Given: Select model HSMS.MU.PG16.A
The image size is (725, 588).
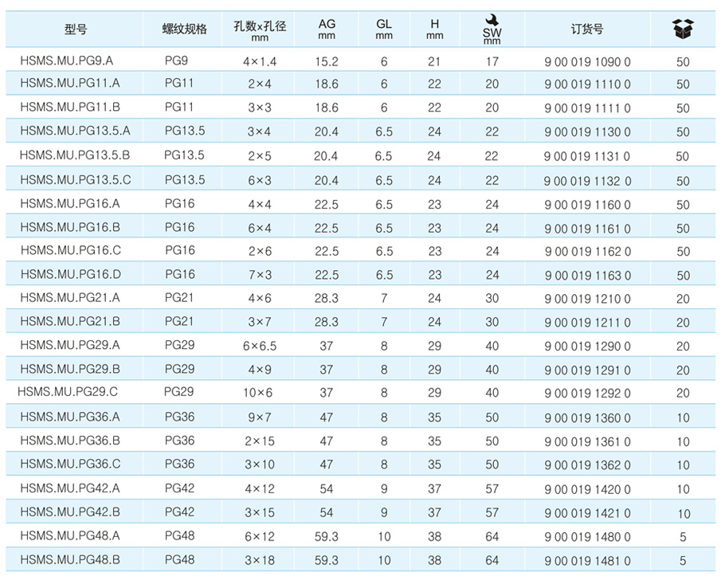Looking at the screenshot, I should 70,203.
